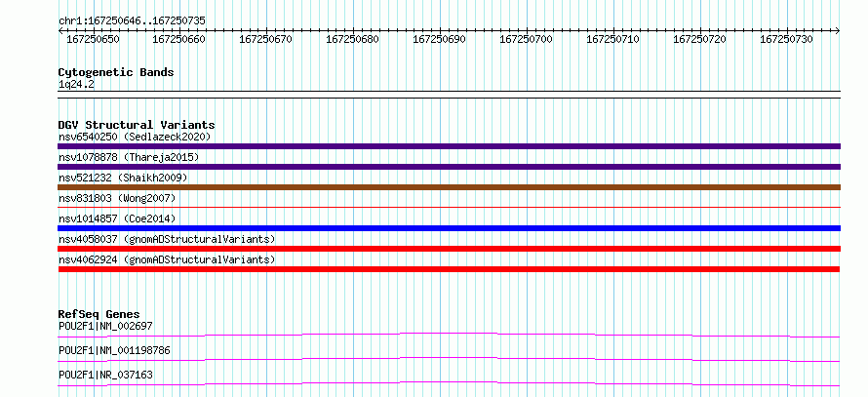The width and height of the screenshot is (868, 397).
Task: Click the blue bar under nsv1014857
Action: pyautogui.click(x=450, y=228)
